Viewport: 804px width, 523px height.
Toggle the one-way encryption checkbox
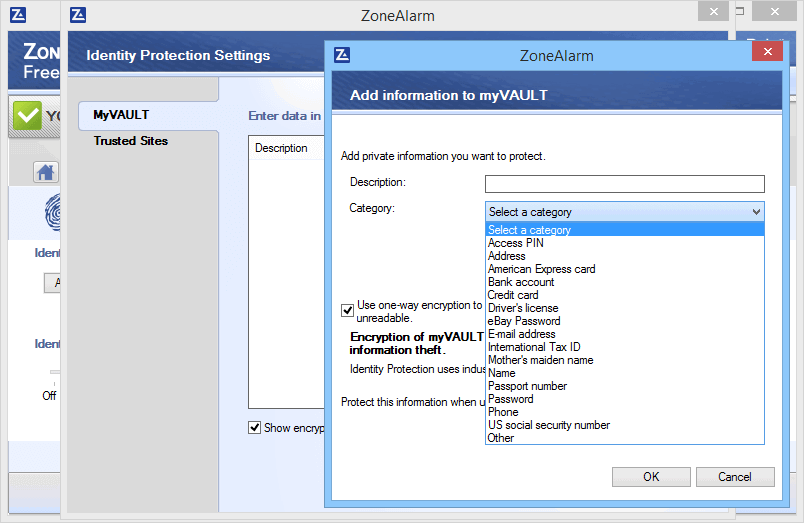[347, 310]
